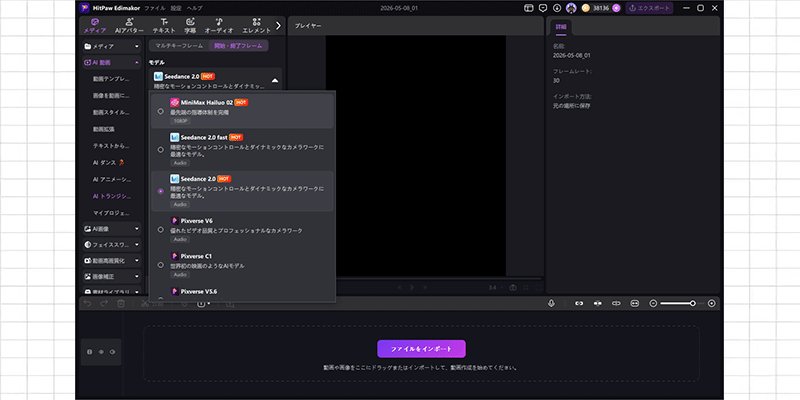Open the 設定 menu
Viewport: 800px width, 400px height.
tap(176, 8)
